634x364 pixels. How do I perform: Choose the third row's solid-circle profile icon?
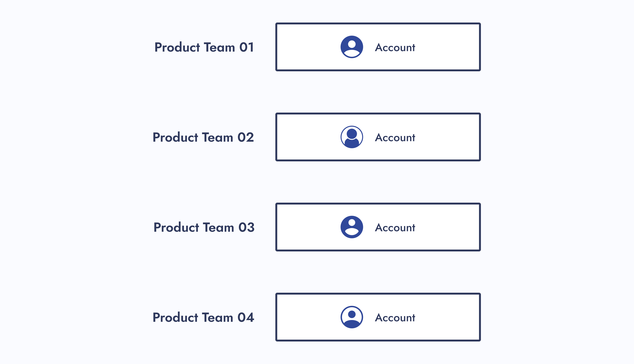click(x=352, y=227)
